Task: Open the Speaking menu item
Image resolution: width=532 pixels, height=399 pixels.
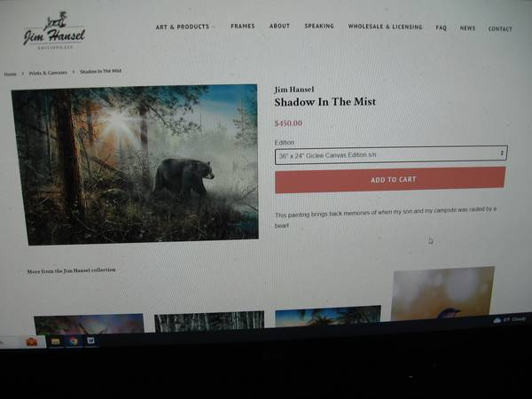Action: [319, 26]
